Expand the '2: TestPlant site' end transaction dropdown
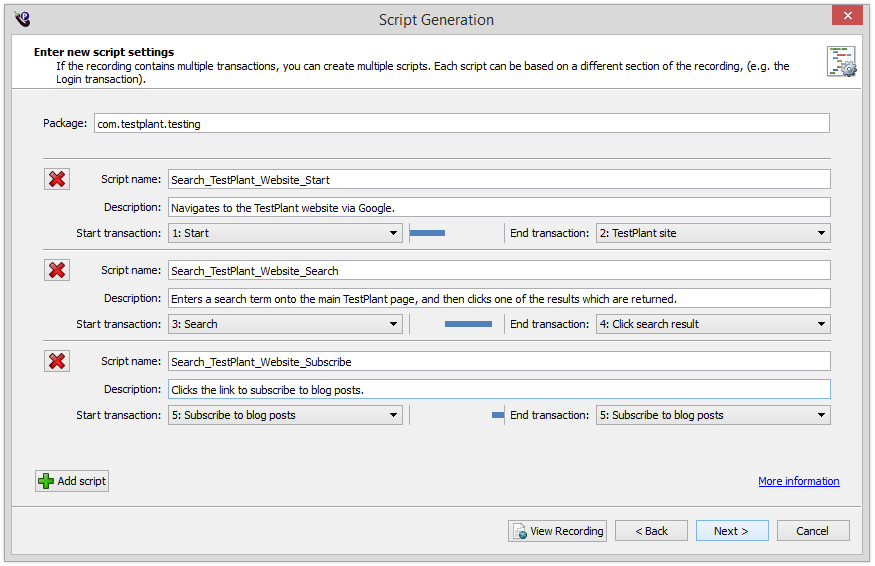Screen dimensions: 875x566 [712, 233]
